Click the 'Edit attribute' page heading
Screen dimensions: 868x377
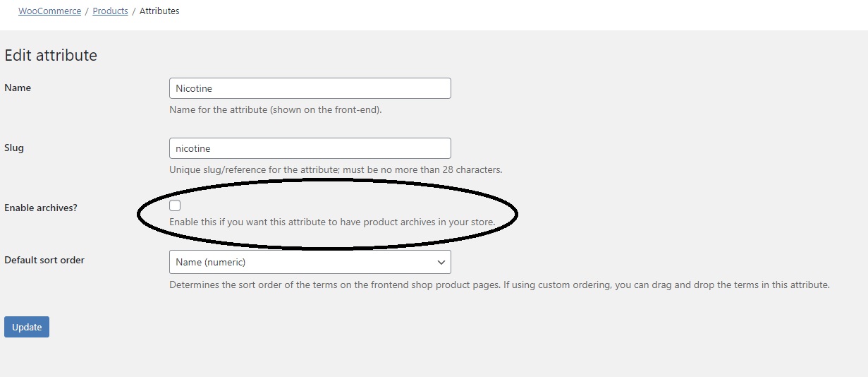click(51, 55)
